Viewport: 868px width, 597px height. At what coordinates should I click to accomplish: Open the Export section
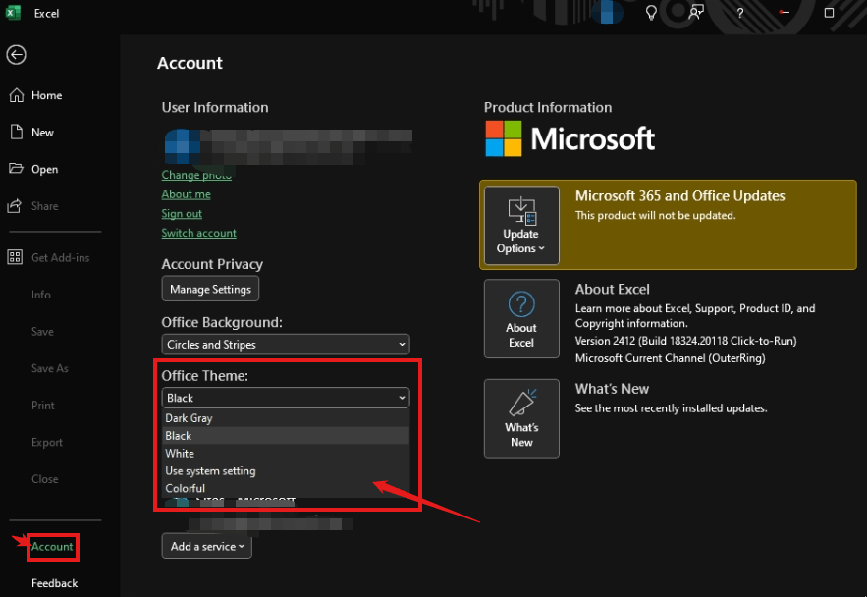(x=46, y=442)
